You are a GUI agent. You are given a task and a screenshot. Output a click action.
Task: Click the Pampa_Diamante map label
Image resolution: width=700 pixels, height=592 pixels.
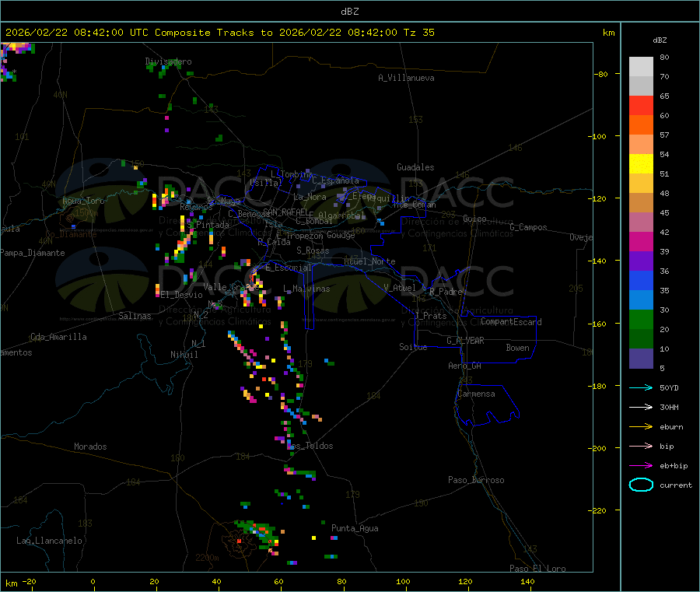(x=33, y=253)
